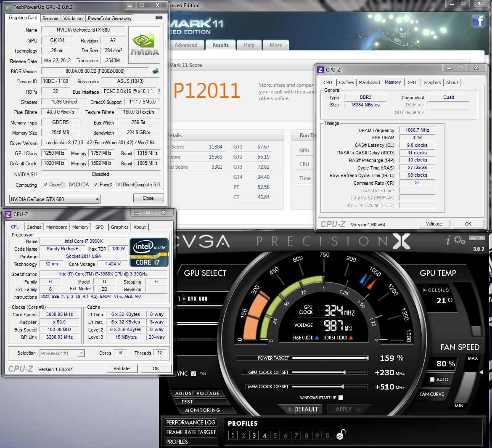
Task: Toggle the Sync ON checkbox
Action: (x=193, y=374)
